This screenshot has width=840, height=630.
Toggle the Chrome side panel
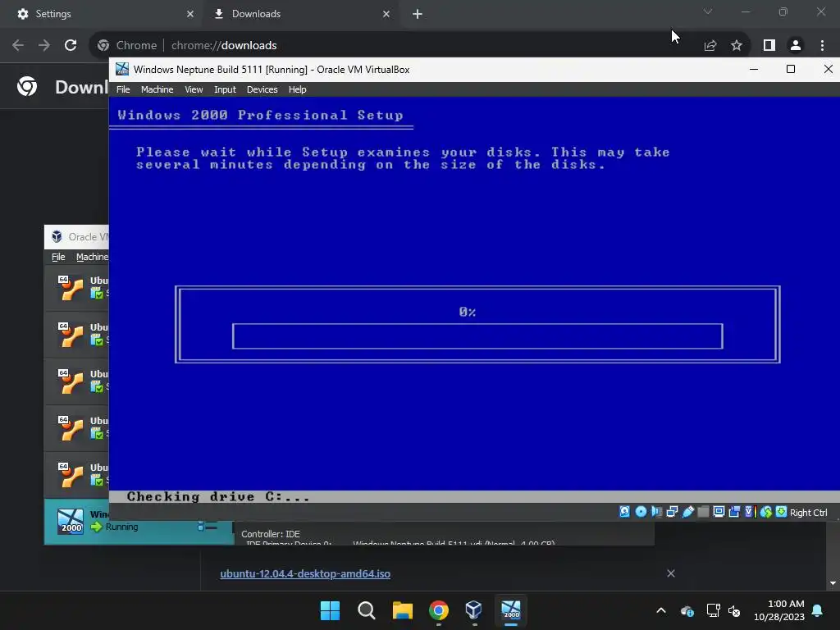(769, 45)
